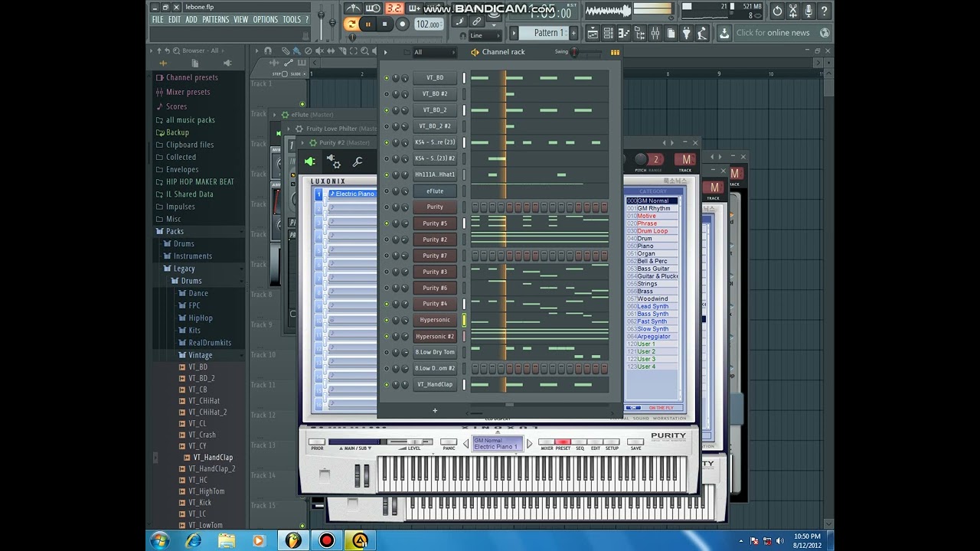Toggle pattern/song mode button
The image size is (980, 551).
[x=351, y=24]
